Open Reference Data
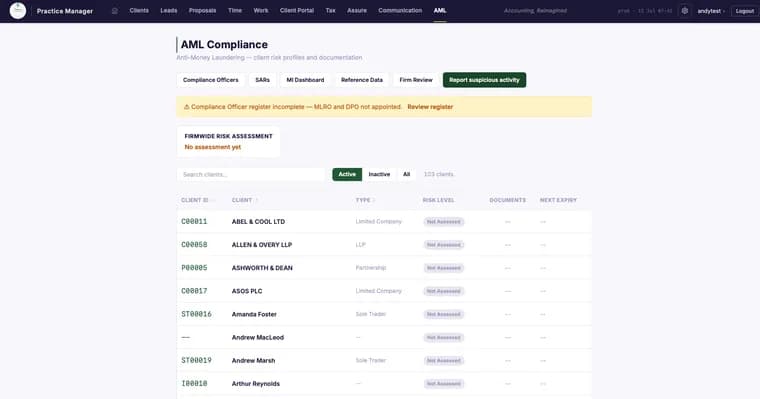Screen dimensions: 760x399 pyautogui.click(x=362, y=80)
